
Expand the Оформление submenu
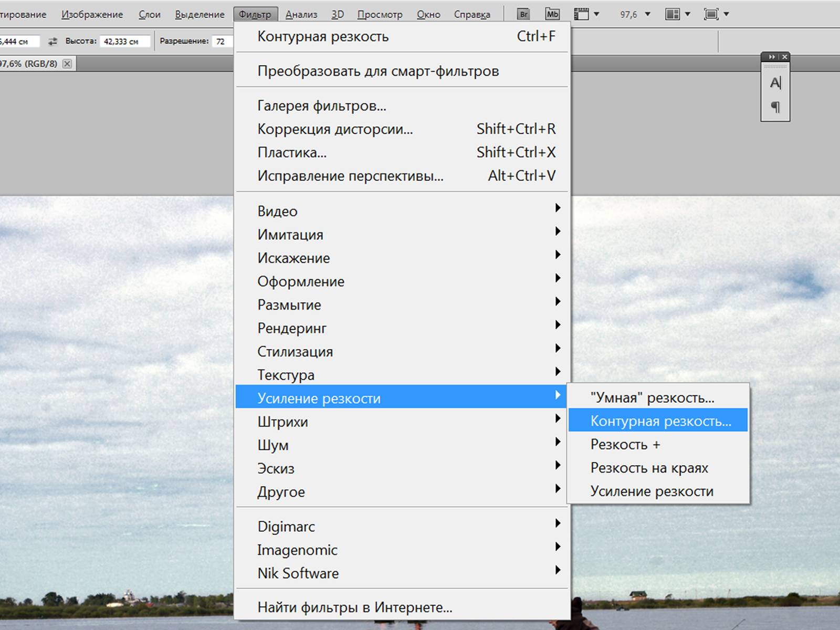point(402,281)
